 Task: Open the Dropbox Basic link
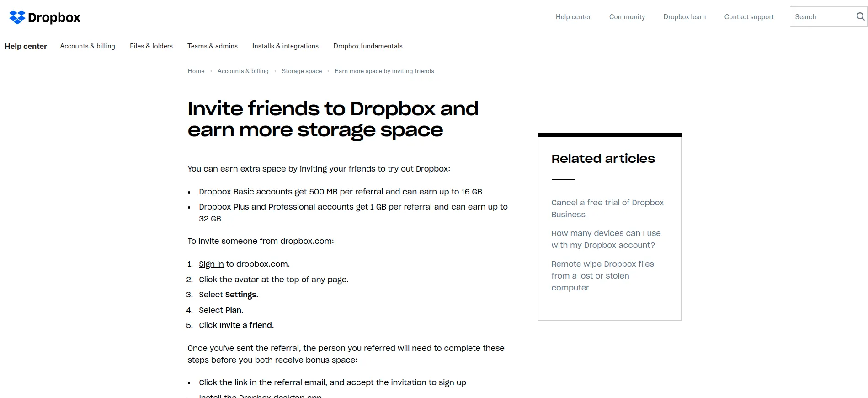coord(226,192)
